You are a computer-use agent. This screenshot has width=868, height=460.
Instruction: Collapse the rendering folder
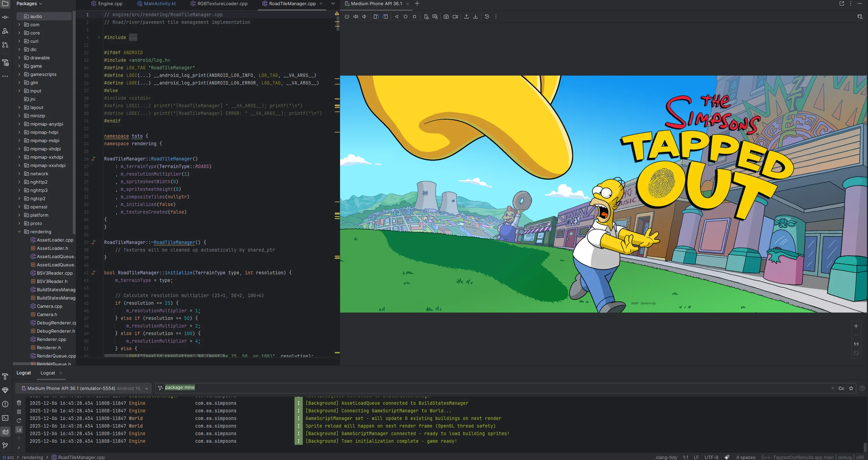(19, 232)
